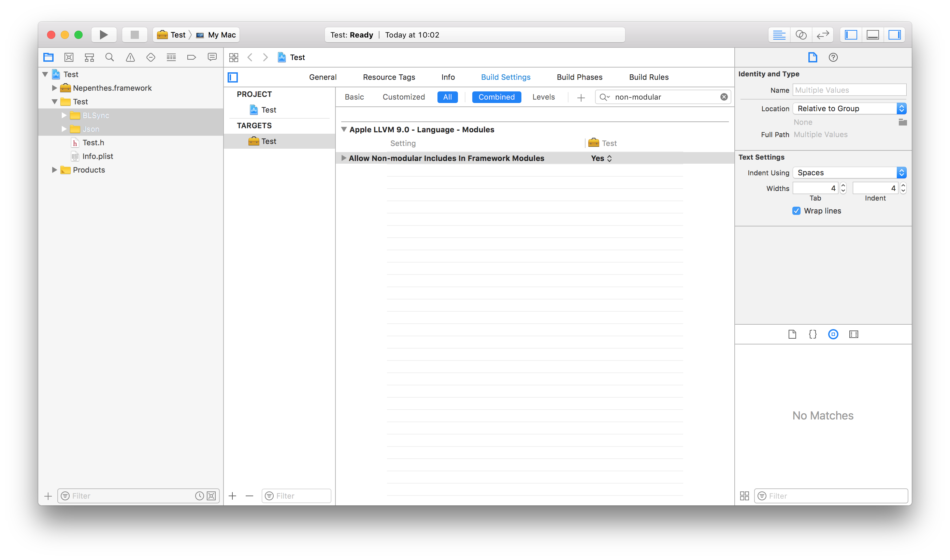
Task: Open the Issue navigator warning icon
Action: click(130, 57)
